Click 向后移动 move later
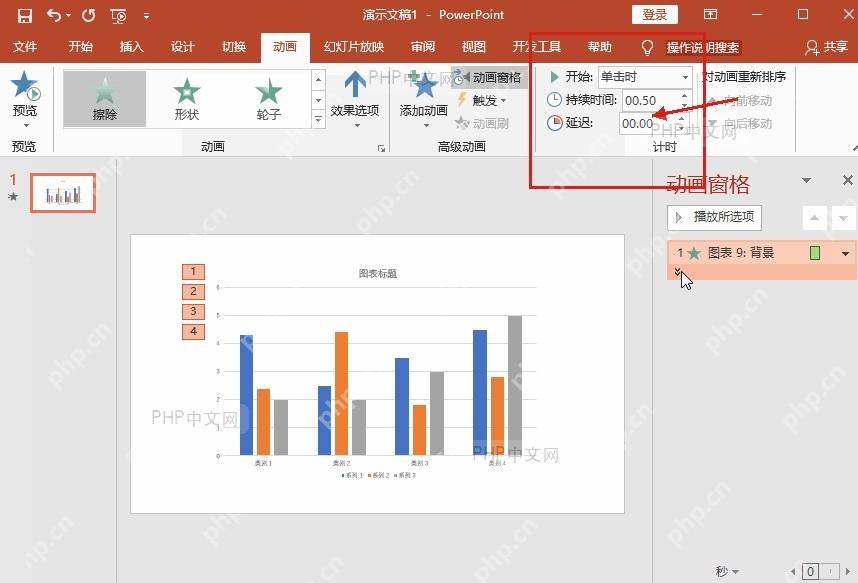The height and width of the screenshot is (583, 858). coord(739,124)
